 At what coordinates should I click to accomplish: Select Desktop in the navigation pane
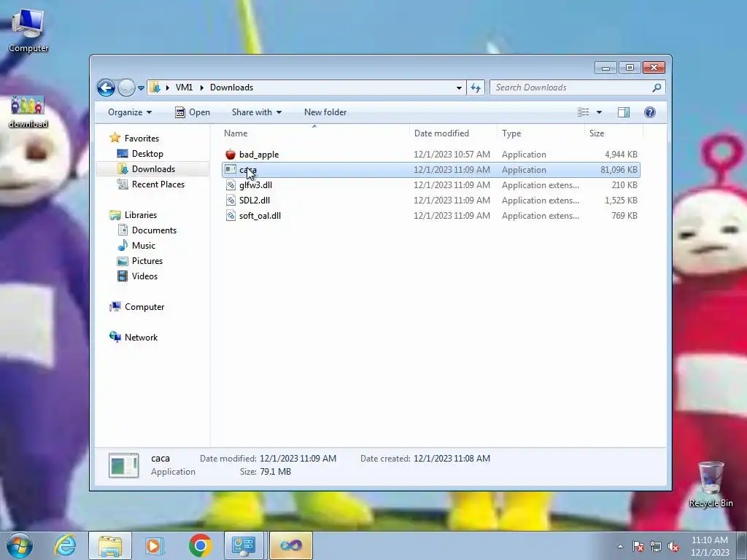(x=147, y=154)
